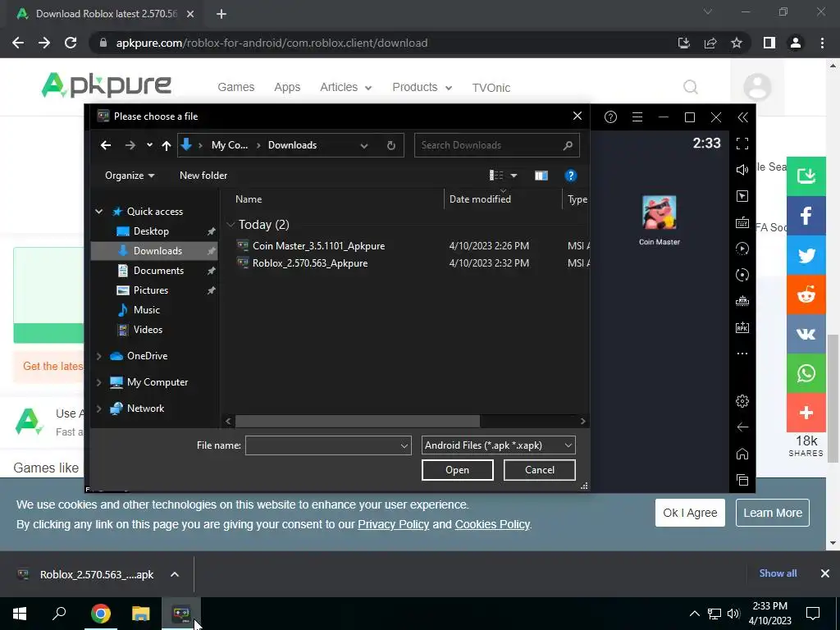
Task: Select Coin Master_3.5.1101_Apkpure file
Action: pyautogui.click(x=318, y=246)
